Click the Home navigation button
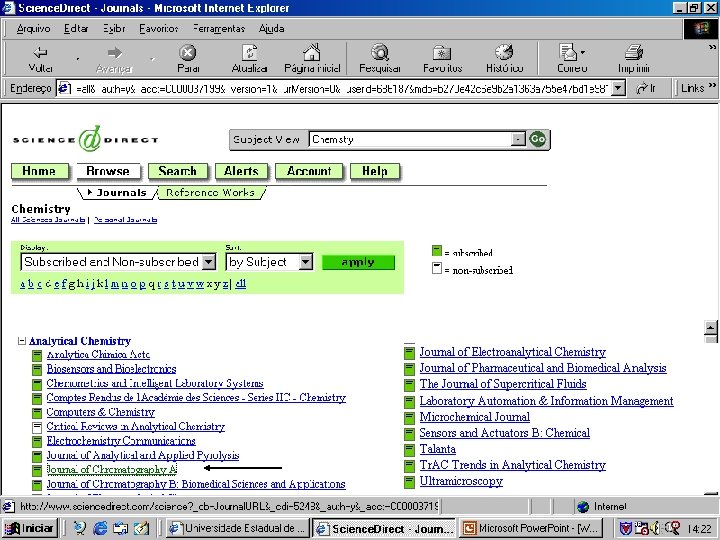 coord(39,171)
